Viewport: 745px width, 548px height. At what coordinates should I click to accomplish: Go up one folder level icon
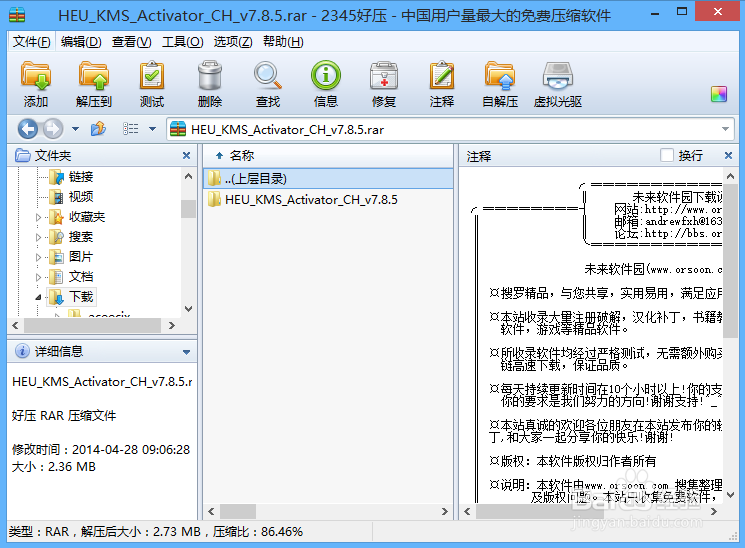pyautogui.click(x=98, y=129)
